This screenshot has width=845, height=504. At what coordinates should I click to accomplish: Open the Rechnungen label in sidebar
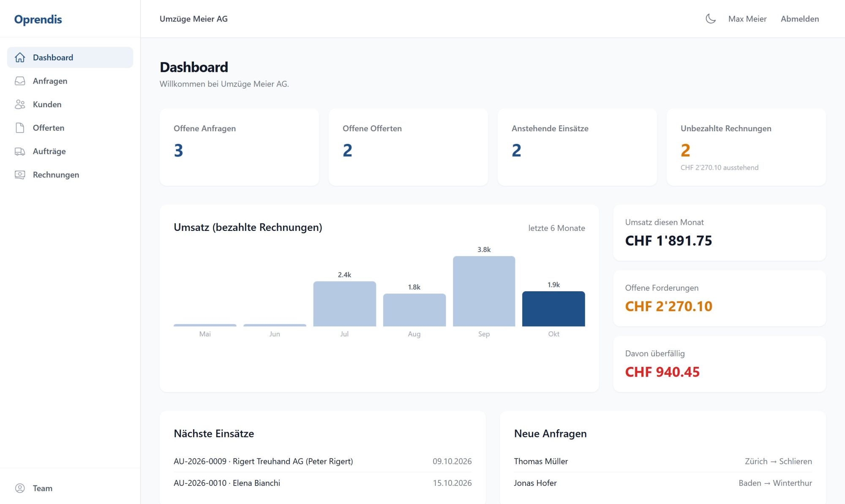click(x=56, y=175)
